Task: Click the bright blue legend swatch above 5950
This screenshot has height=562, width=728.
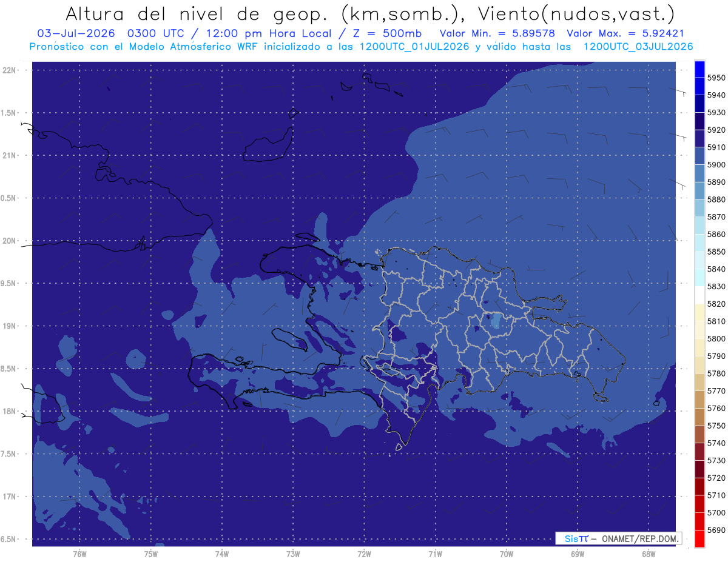Action: pyautogui.click(x=699, y=69)
